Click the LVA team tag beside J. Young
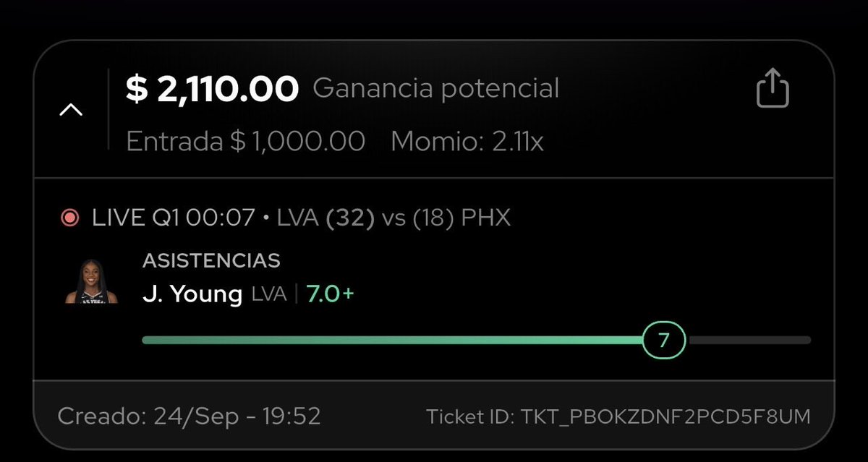Viewport: 868px width, 462px height. tap(269, 295)
